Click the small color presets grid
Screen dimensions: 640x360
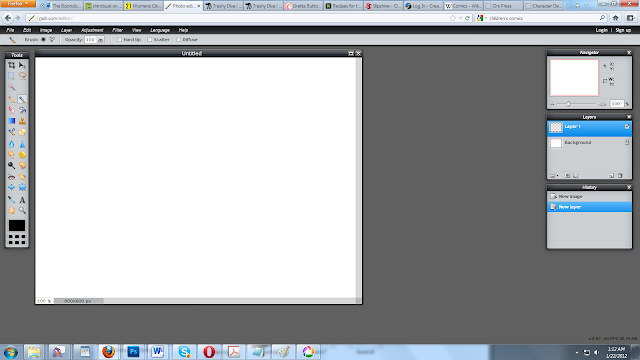17,240
